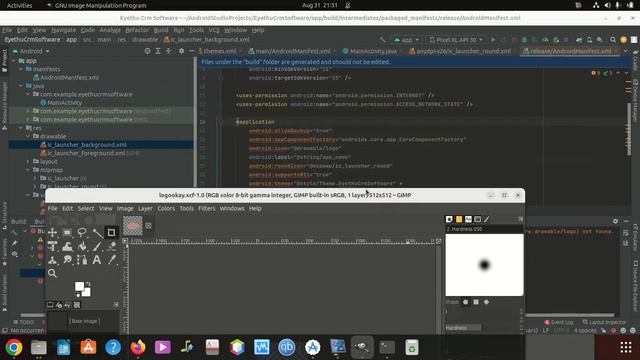Open GIMP Layer menu
This screenshot has width=640, height=360.
(145, 209)
